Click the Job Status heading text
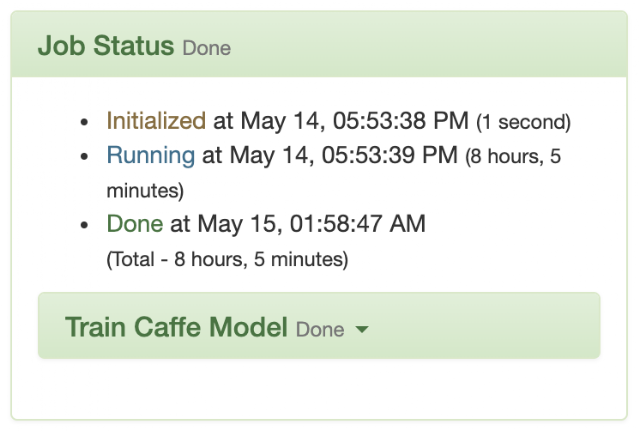Image resolution: width=640 pixels, height=431 pixels. tap(106, 45)
